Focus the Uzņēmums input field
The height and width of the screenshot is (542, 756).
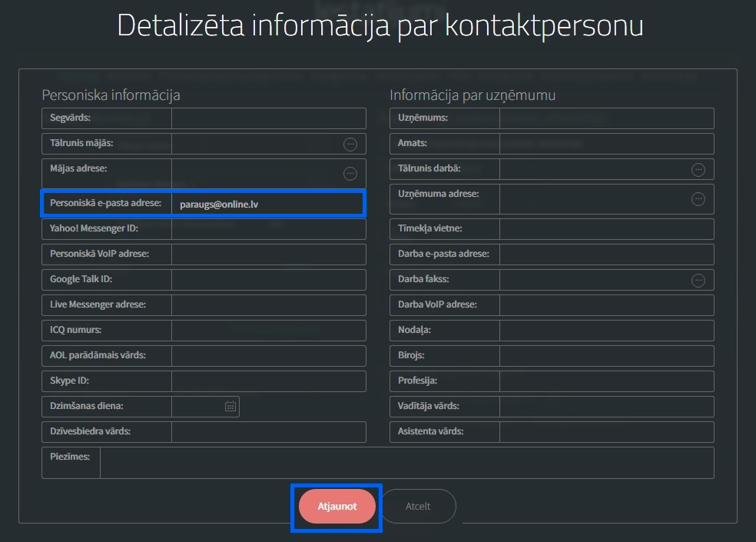pos(606,118)
